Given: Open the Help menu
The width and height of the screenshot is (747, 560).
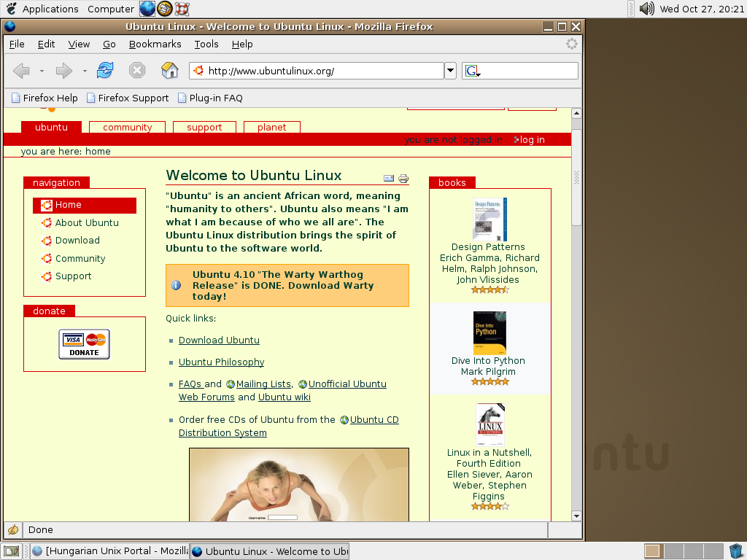Looking at the screenshot, I should click(242, 44).
